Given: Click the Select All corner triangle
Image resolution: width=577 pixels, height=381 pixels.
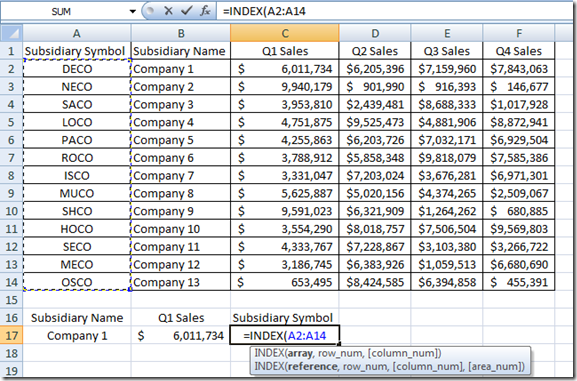Looking at the screenshot, I should 11,33.
